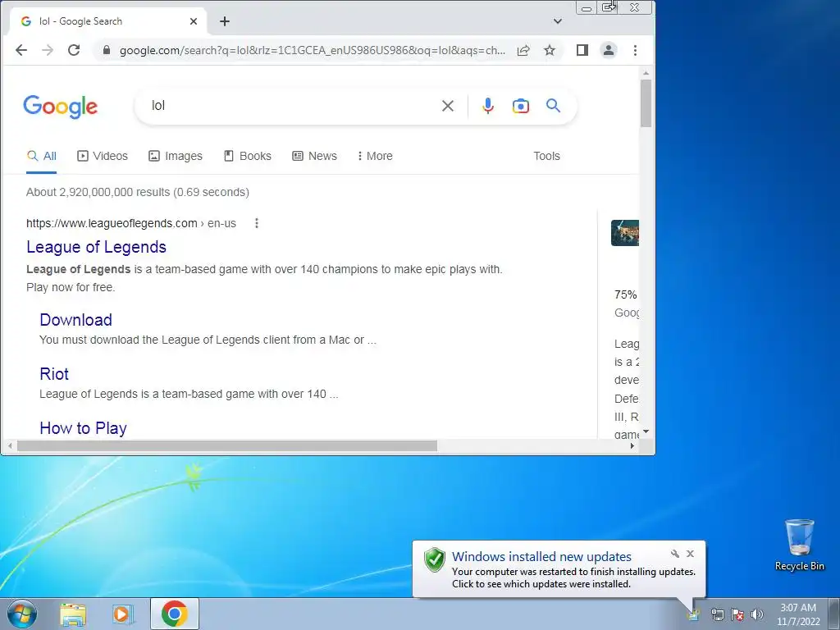Image resolution: width=840 pixels, height=630 pixels.
Task: Switch to Images results tab
Action: point(176,156)
